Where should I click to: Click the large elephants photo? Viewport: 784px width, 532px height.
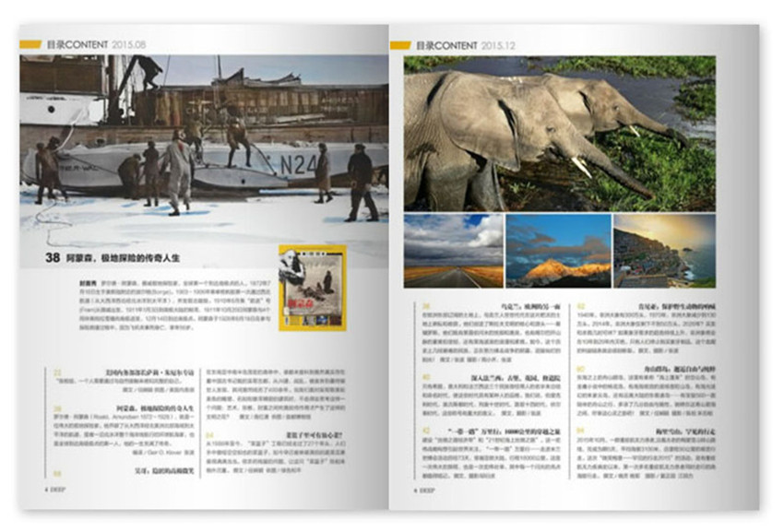click(559, 133)
